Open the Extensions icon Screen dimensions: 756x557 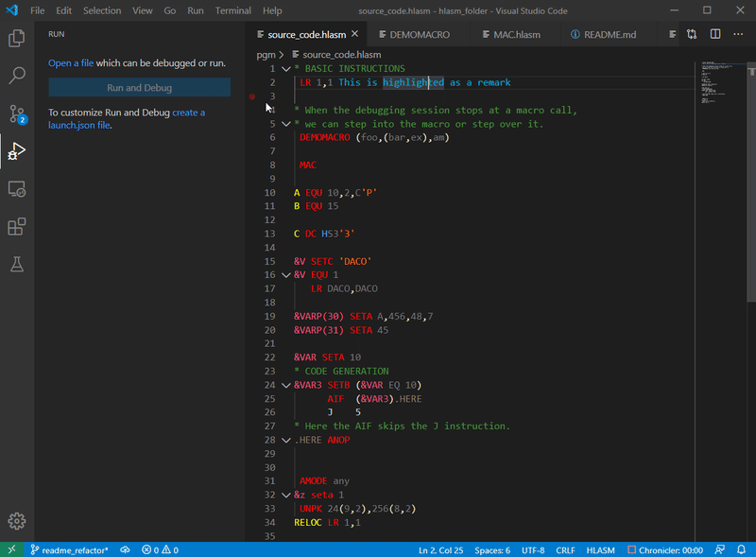(x=15, y=225)
